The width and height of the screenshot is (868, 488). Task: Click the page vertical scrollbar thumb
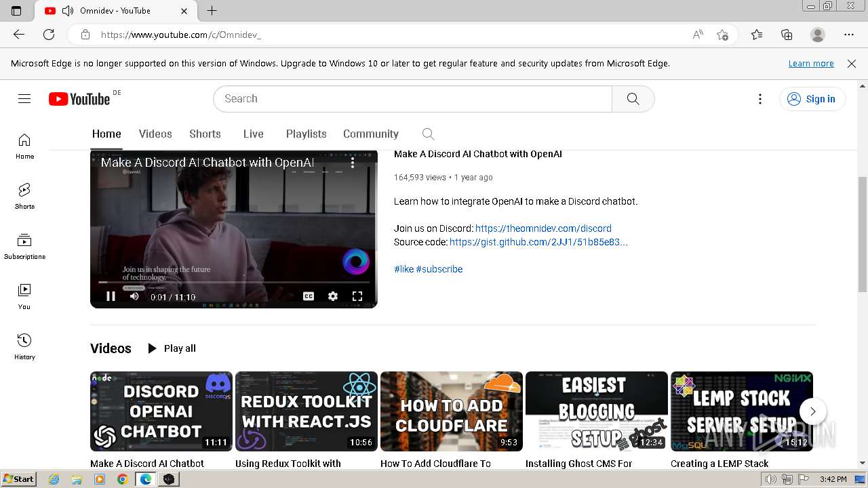tap(863, 234)
